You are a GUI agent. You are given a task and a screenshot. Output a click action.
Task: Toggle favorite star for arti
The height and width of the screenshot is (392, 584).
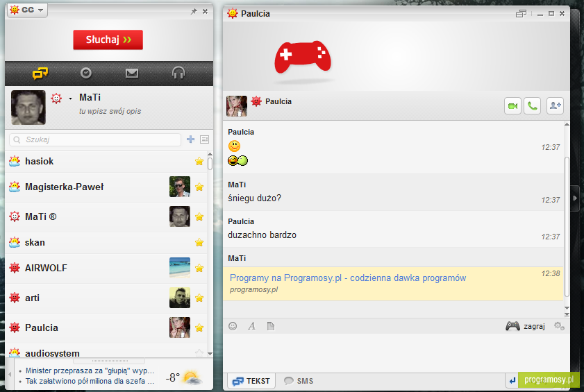199,298
